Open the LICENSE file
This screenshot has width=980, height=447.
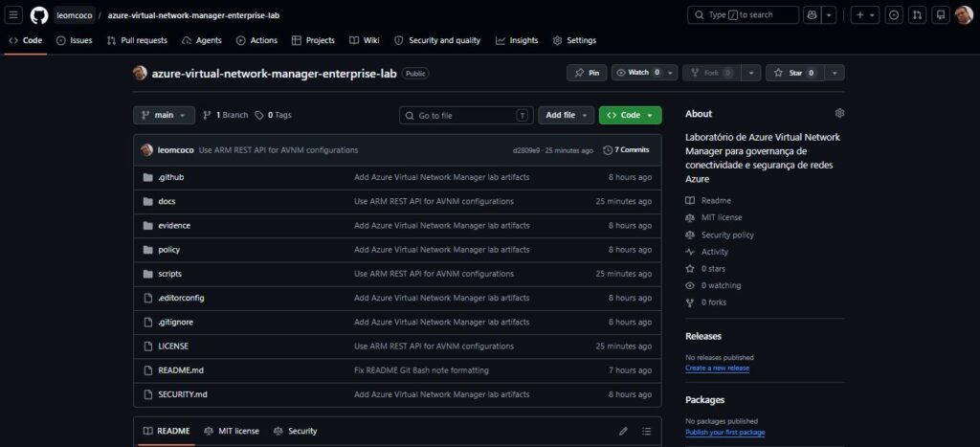(x=173, y=346)
